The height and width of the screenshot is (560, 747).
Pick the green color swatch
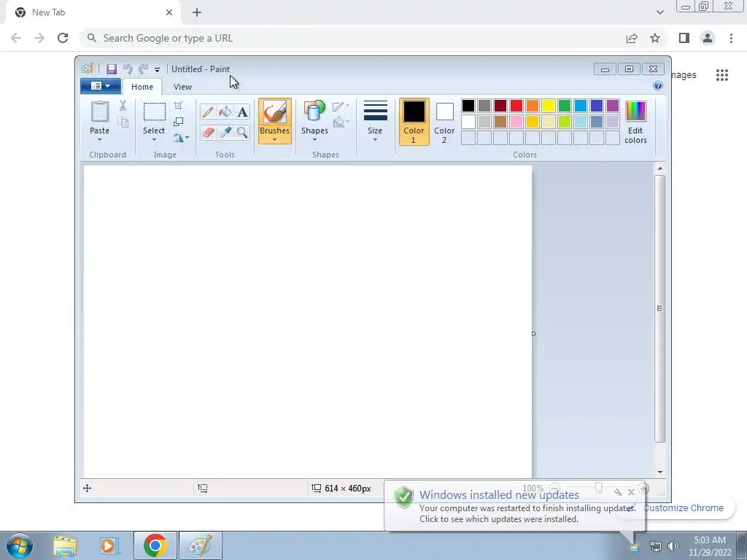pos(565,106)
